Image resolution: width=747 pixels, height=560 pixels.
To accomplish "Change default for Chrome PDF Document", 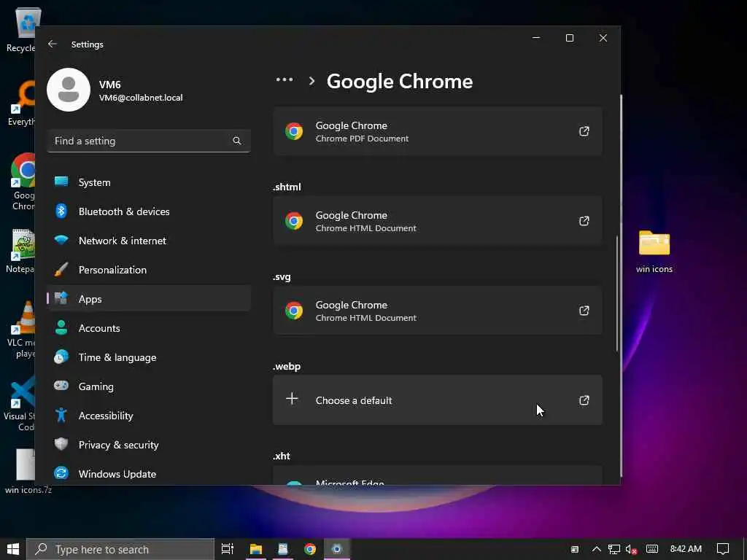I will click(438, 131).
